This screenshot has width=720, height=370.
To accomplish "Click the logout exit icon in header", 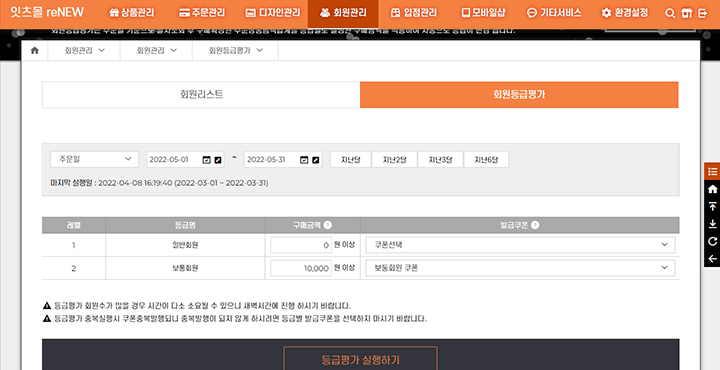I will click(703, 13).
